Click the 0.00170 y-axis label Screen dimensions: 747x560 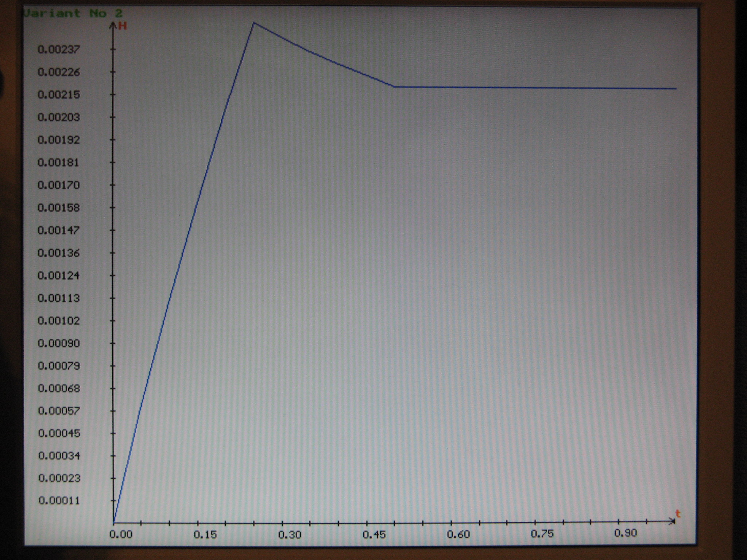[x=59, y=185]
